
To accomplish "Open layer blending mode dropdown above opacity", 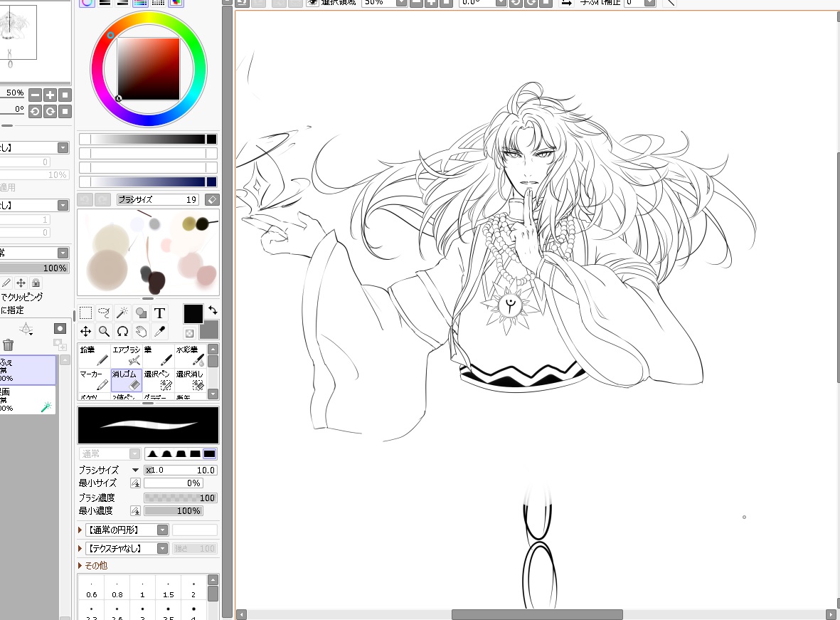I will (63, 253).
